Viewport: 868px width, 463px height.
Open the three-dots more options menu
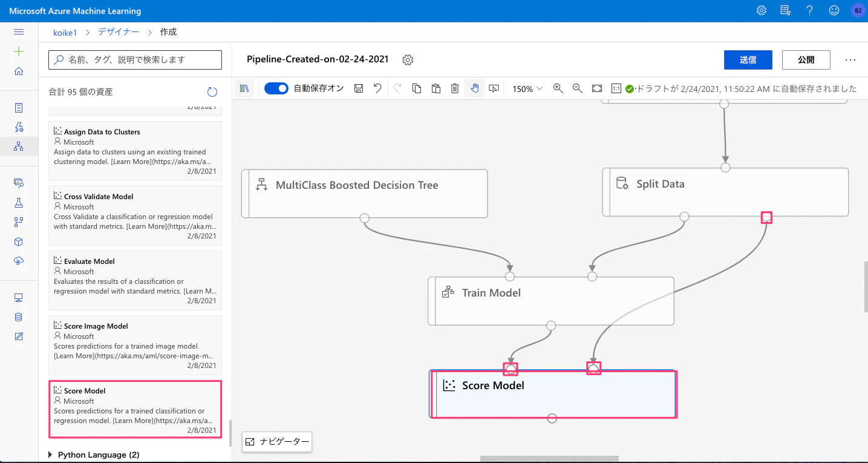point(850,60)
